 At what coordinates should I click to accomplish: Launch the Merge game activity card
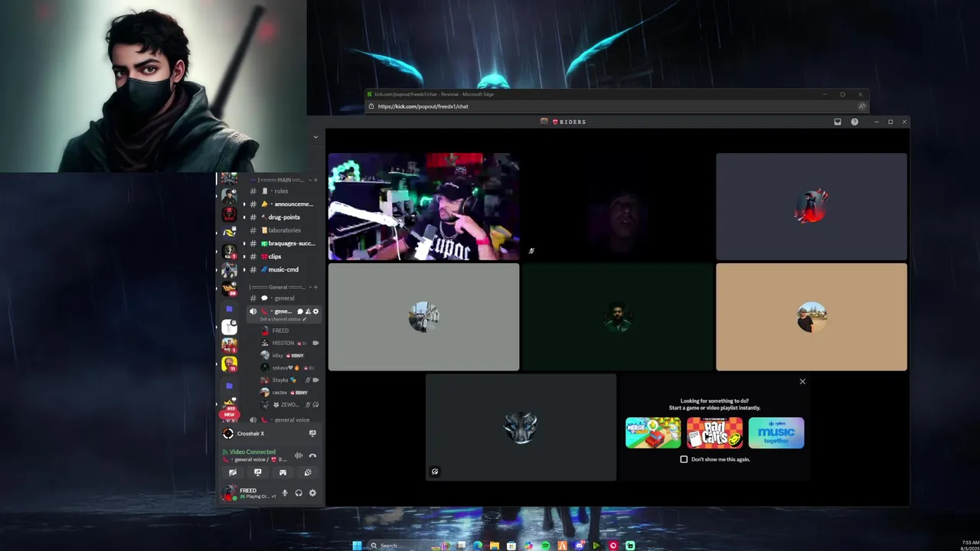(x=653, y=433)
